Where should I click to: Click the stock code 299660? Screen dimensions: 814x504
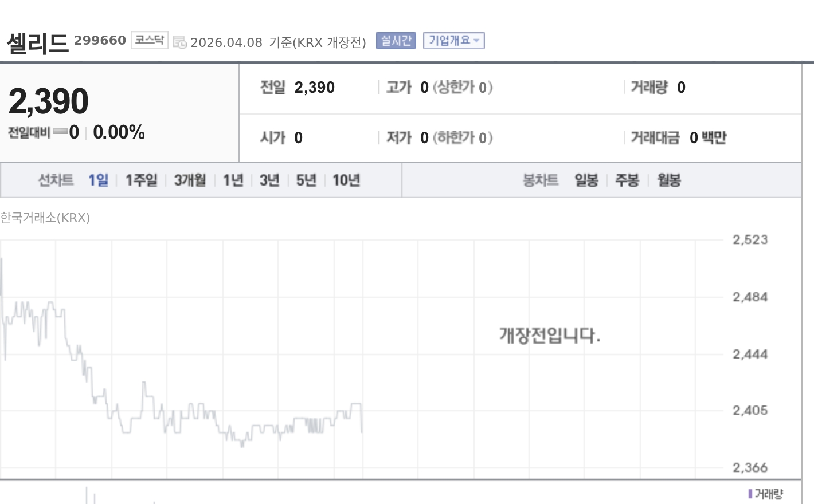[x=100, y=40]
